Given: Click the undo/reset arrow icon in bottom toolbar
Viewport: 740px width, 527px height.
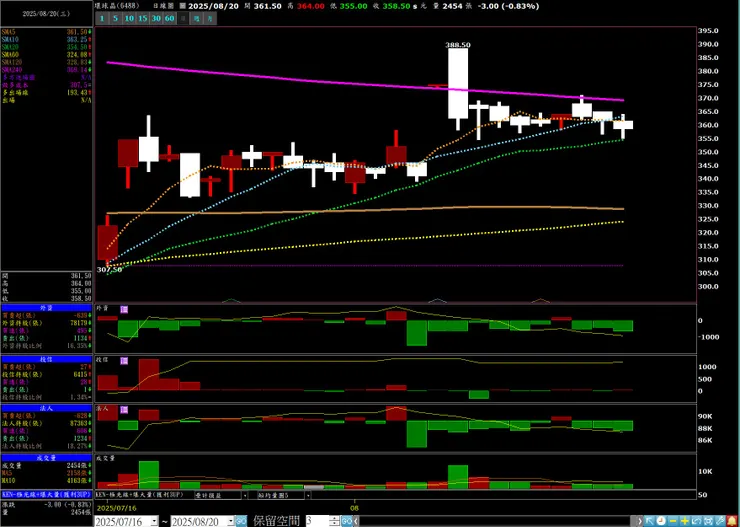Looking at the screenshot, I should (x=697, y=520).
